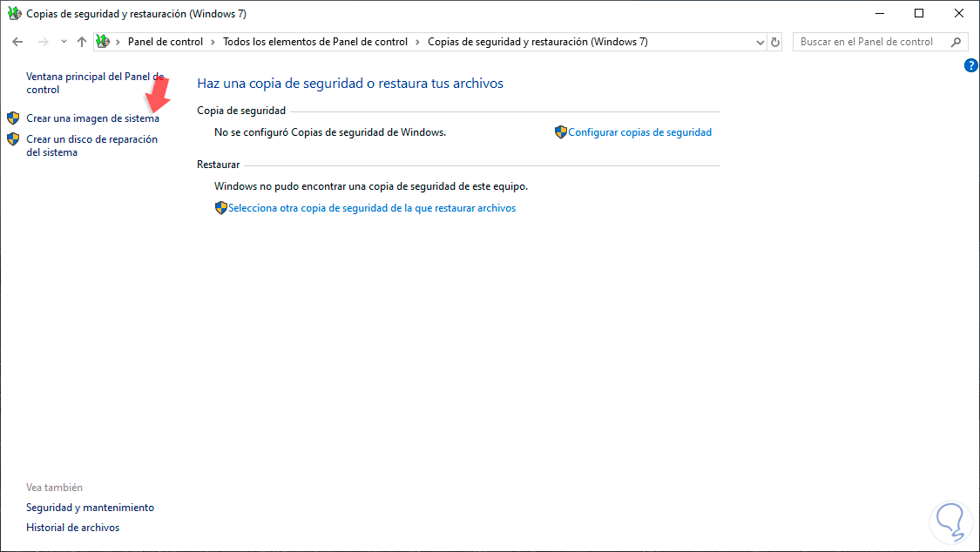Expand chevron before Panel de control
980x552 pixels.
pyautogui.click(x=118, y=42)
